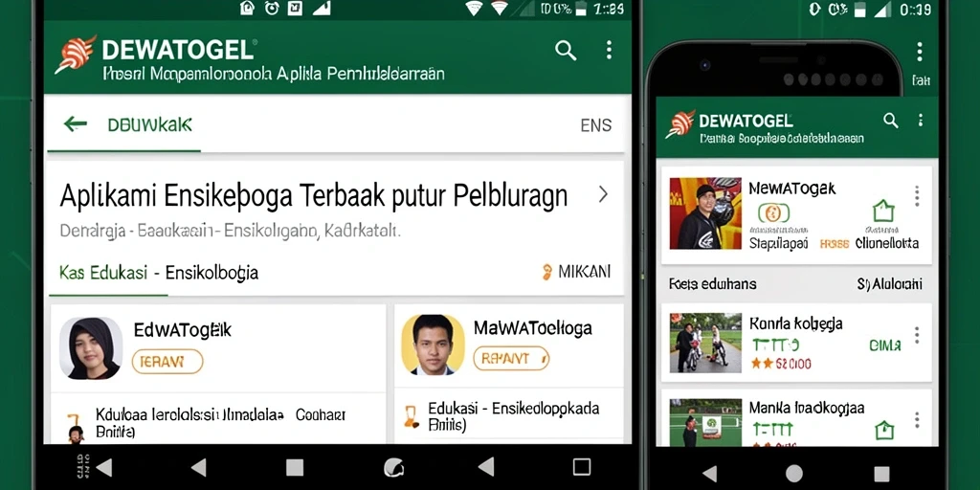Tap the rounded badge icon under MewATogak title
980x490 pixels.
coord(773,213)
